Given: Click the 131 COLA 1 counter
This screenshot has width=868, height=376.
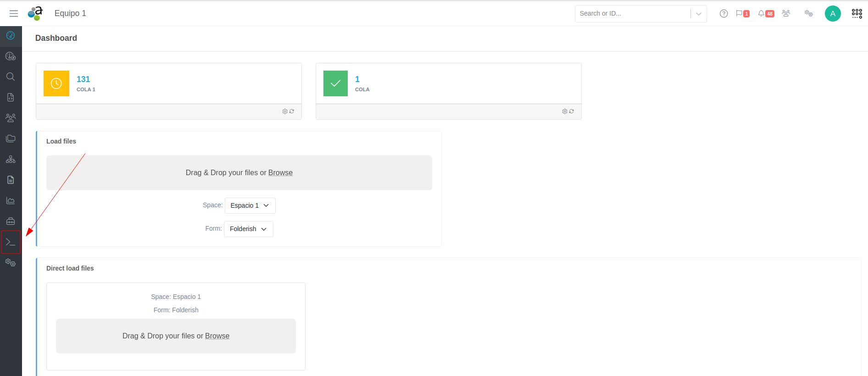Looking at the screenshot, I should point(83,79).
